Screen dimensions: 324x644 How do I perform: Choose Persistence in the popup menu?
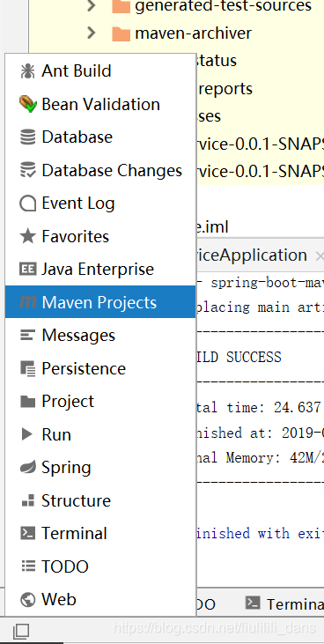click(100, 368)
